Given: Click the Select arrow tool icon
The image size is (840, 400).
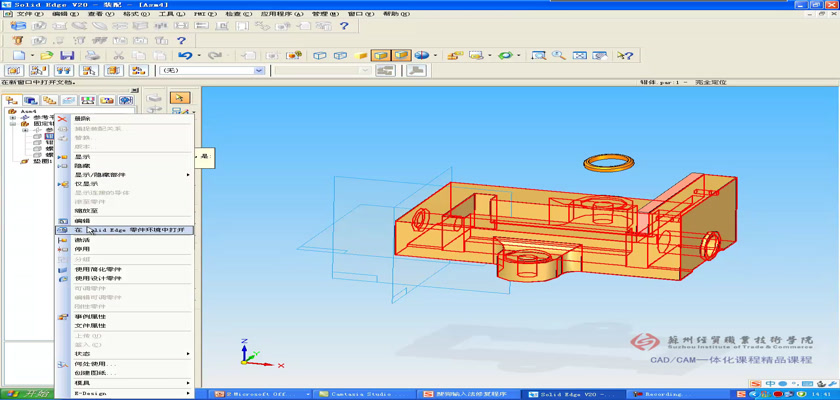Looking at the screenshot, I should pos(180,97).
